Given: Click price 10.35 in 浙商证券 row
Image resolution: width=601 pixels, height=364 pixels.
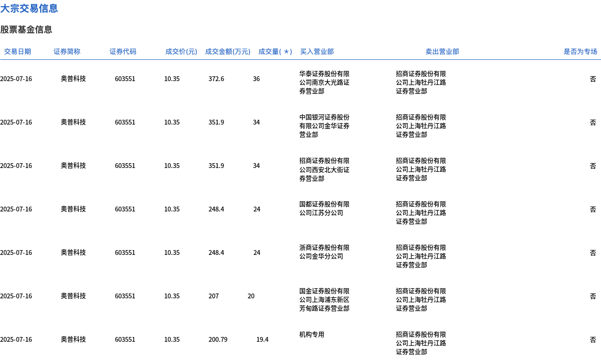Looking at the screenshot, I should pyautogui.click(x=172, y=252).
